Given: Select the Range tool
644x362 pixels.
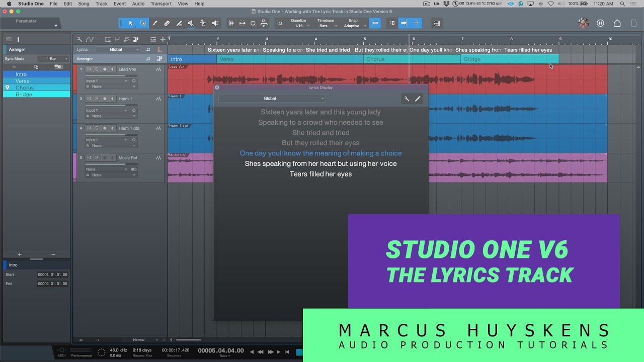Looking at the screenshot, I should click(143, 23).
